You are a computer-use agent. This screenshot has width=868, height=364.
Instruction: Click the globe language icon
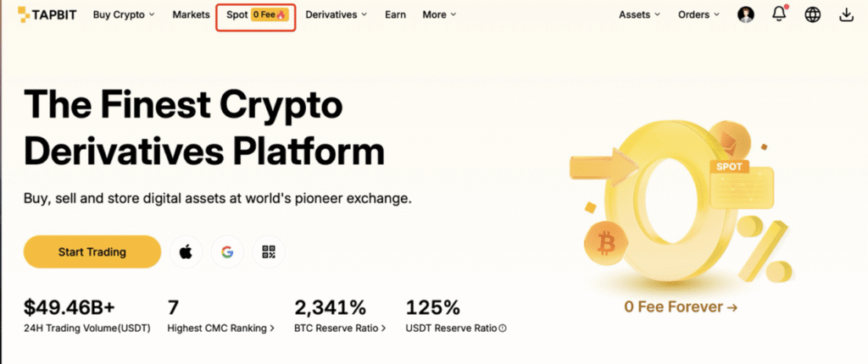point(813,14)
